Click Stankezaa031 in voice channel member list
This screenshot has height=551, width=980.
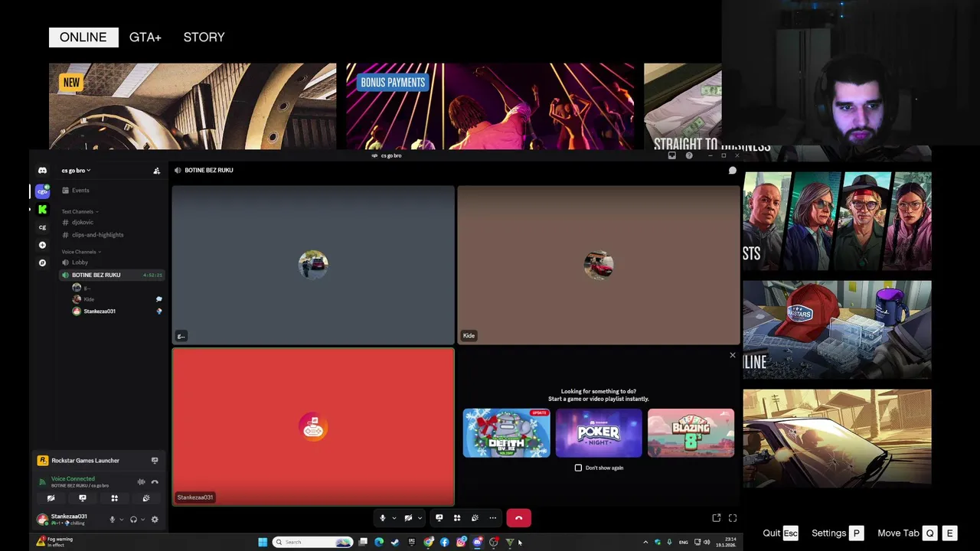(100, 311)
